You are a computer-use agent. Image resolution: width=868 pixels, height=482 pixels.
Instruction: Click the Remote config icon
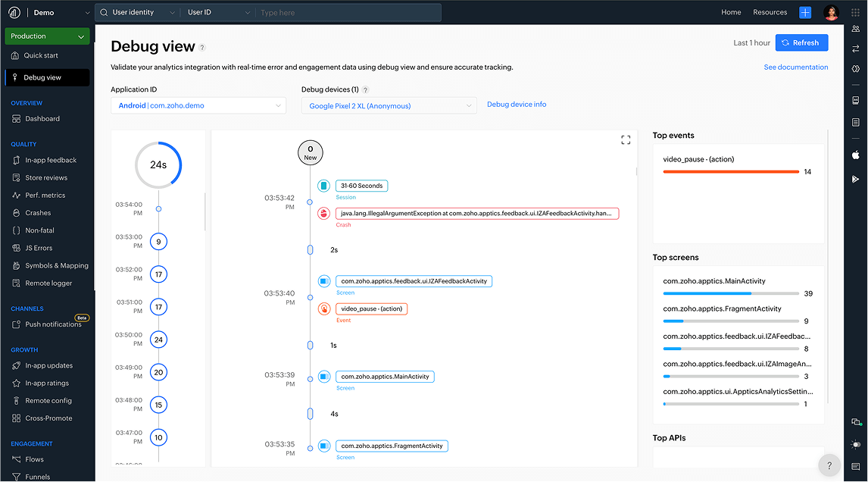pos(16,401)
